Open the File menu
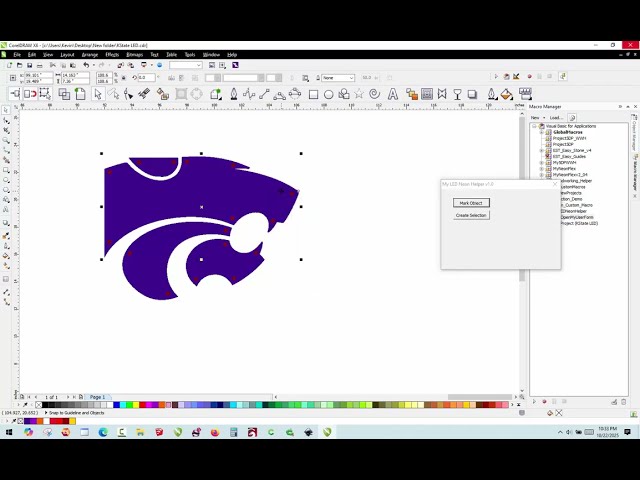The width and height of the screenshot is (640, 480). [17, 55]
